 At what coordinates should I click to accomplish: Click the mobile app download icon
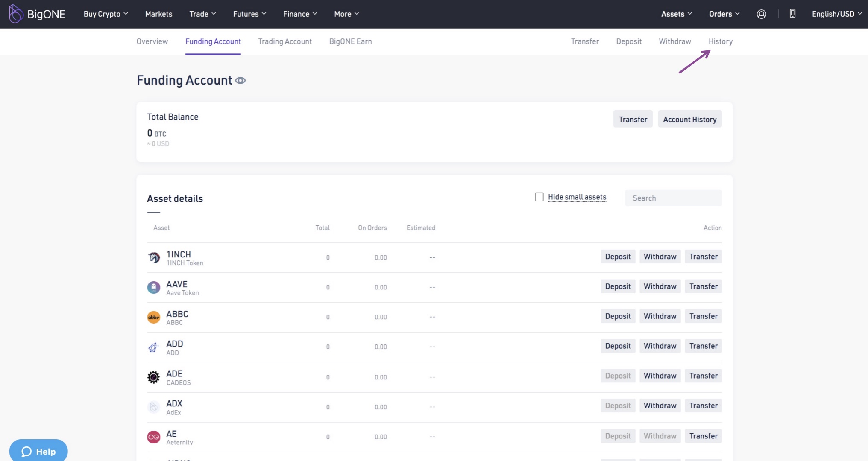[792, 14]
